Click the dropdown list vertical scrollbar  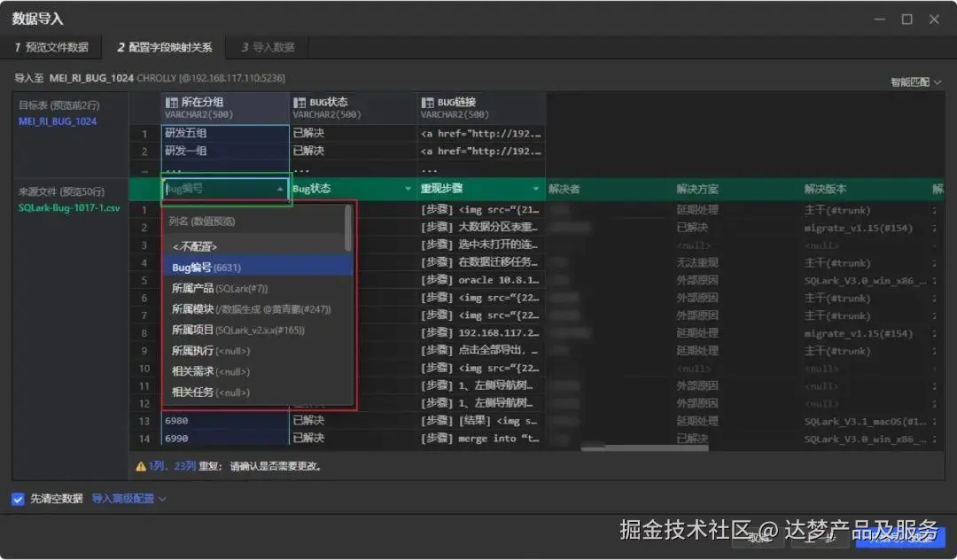[x=348, y=228]
